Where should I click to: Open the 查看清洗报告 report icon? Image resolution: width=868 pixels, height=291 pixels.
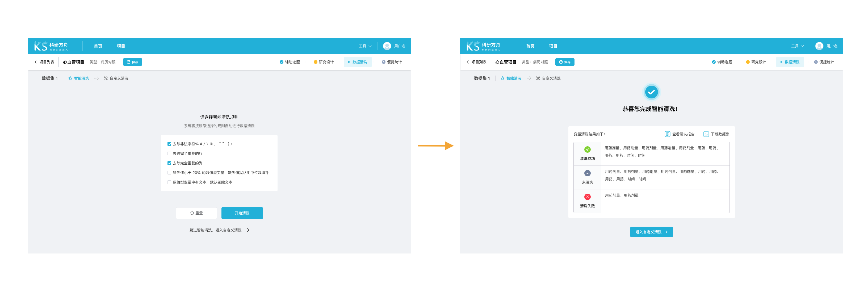tap(667, 134)
